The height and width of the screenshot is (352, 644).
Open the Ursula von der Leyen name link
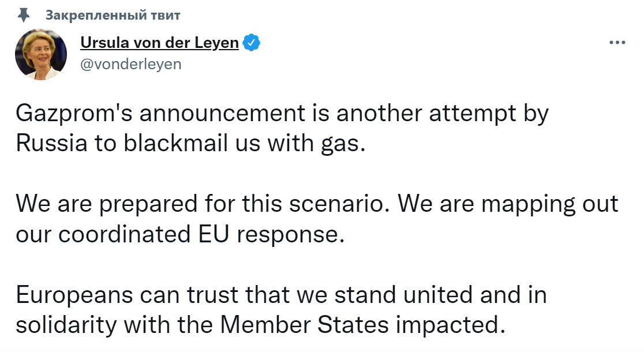(159, 43)
